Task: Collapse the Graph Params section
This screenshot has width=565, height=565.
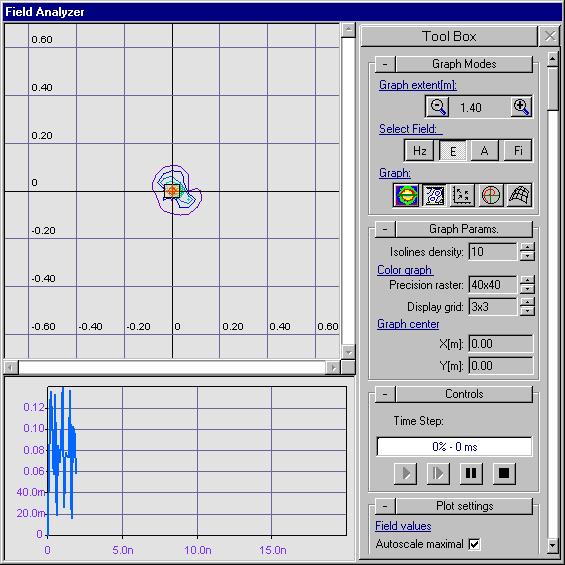Action: coord(385,229)
